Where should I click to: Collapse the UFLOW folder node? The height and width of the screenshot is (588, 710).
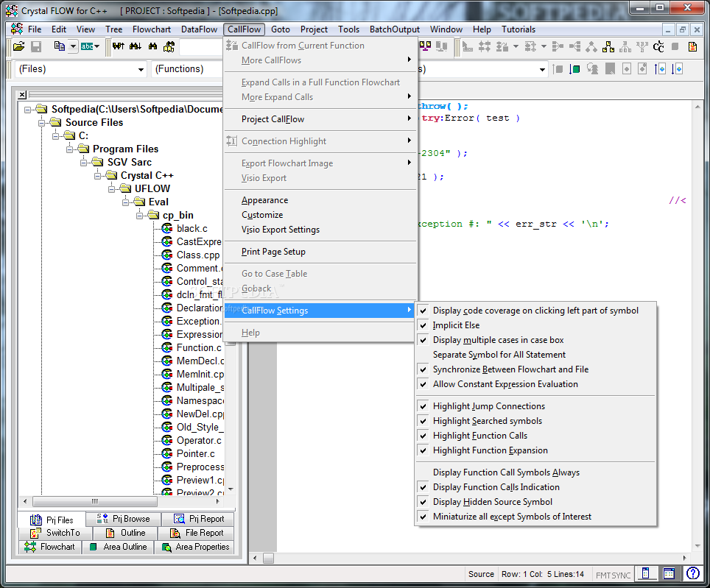[x=111, y=189]
